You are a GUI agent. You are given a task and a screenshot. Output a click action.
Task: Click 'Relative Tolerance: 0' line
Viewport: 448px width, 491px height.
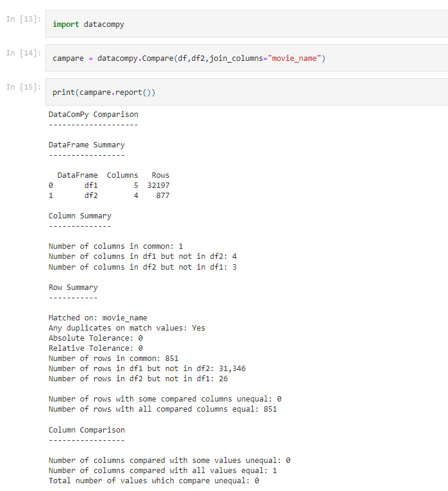(95, 348)
